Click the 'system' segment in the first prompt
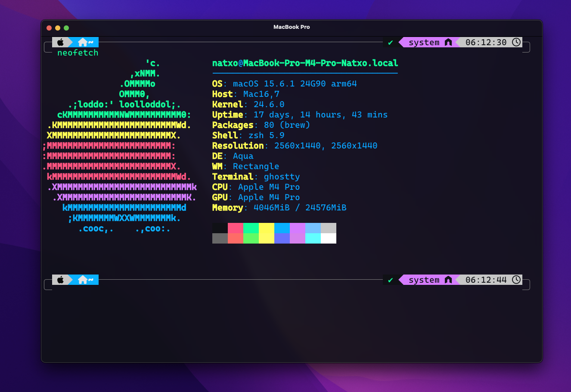 [424, 42]
